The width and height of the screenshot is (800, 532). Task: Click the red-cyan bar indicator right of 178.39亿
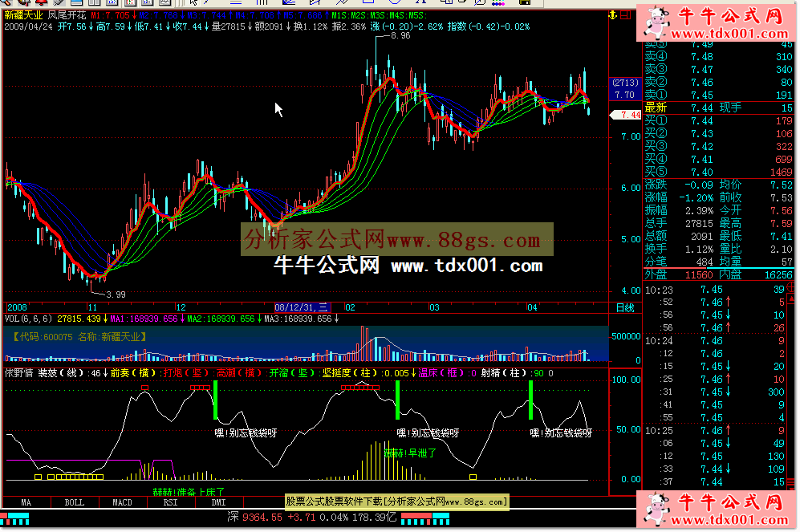click(x=425, y=519)
